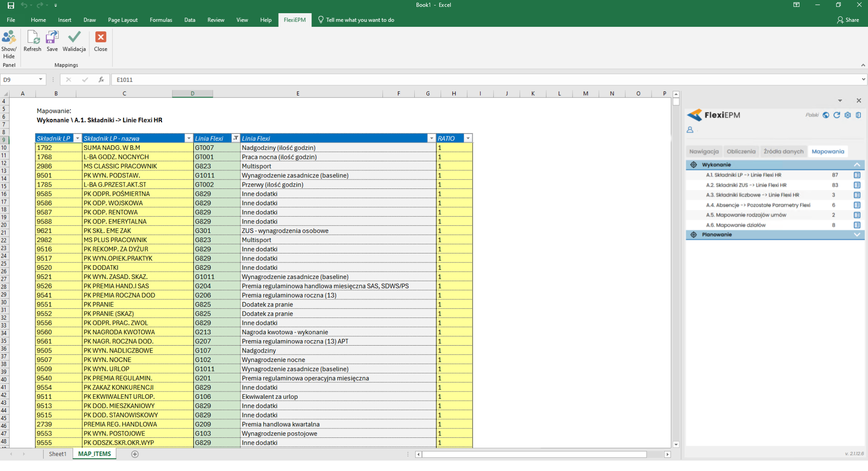Switch to the Źródła danych tab
This screenshot has height=471, width=868.
(x=783, y=152)
